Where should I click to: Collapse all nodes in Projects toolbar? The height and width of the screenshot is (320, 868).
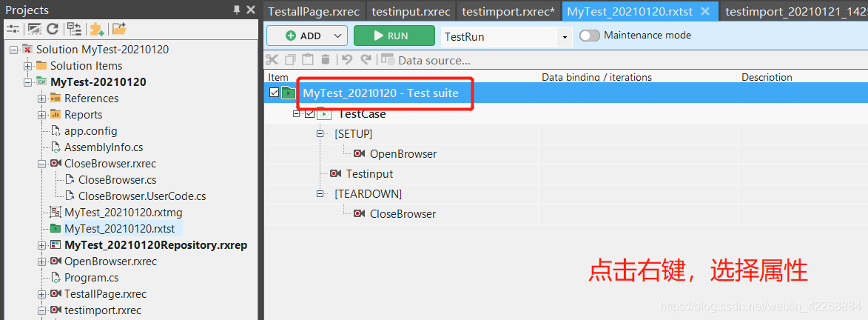73,28
